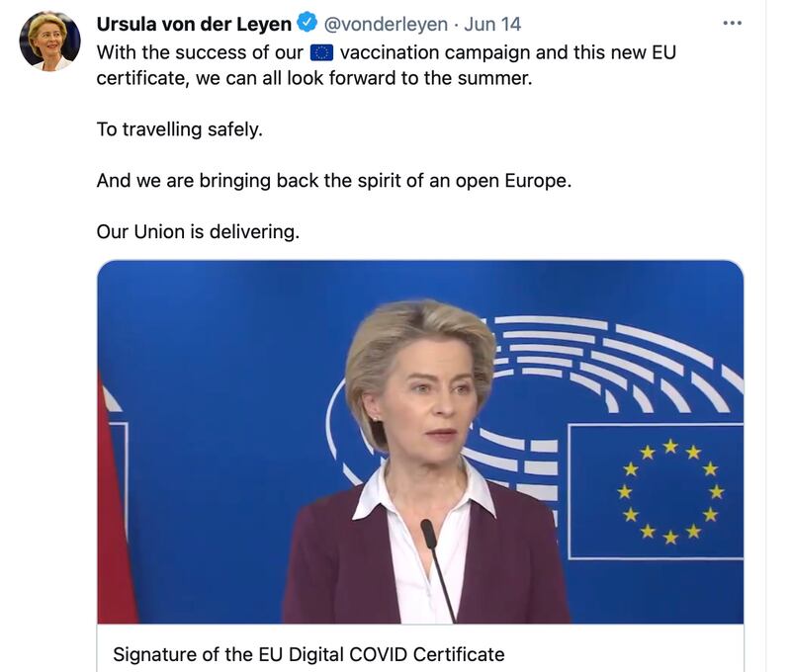Screen dimensions: 791x672
Task: Open the Ursula von der Leyen display name
Action: [194, 24]
